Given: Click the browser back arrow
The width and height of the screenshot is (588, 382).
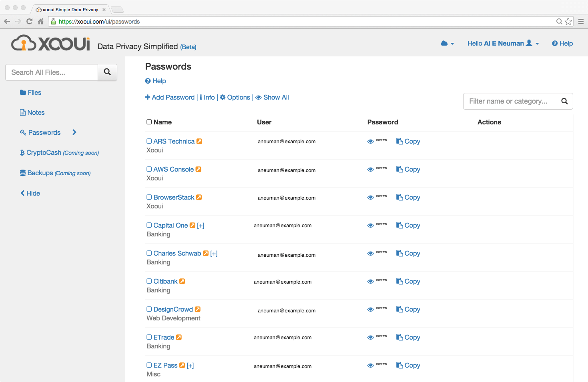Looking at the screenshot, I should (7, 22).
